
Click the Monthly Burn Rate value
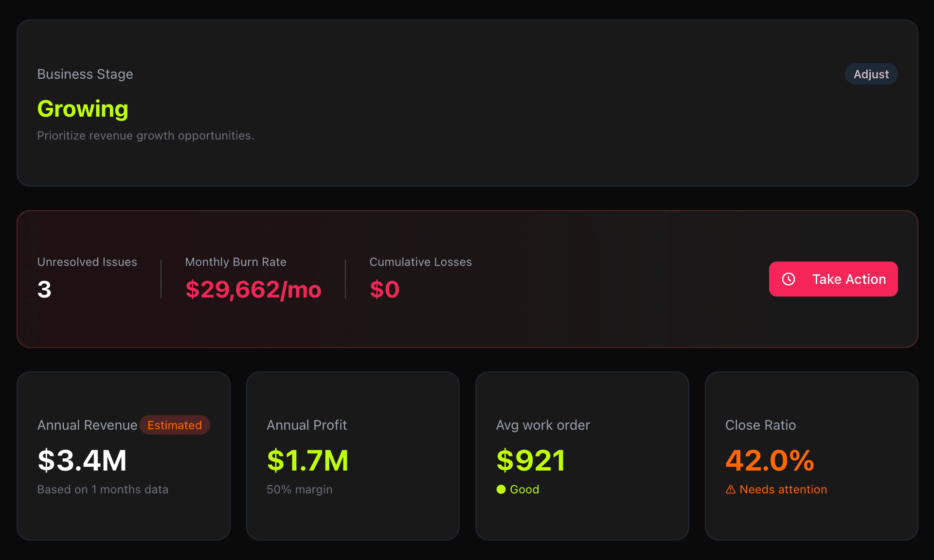(x=253, y=290)
